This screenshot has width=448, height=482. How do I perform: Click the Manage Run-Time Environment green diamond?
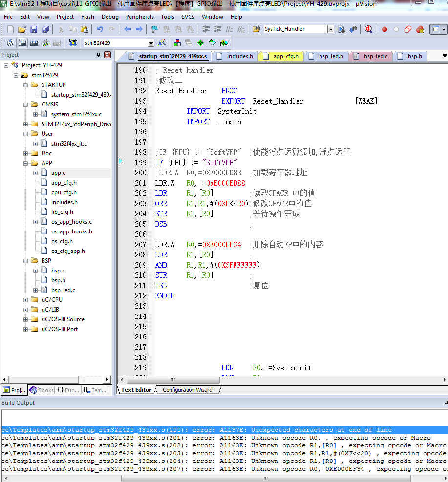click(x=200, y=43)
